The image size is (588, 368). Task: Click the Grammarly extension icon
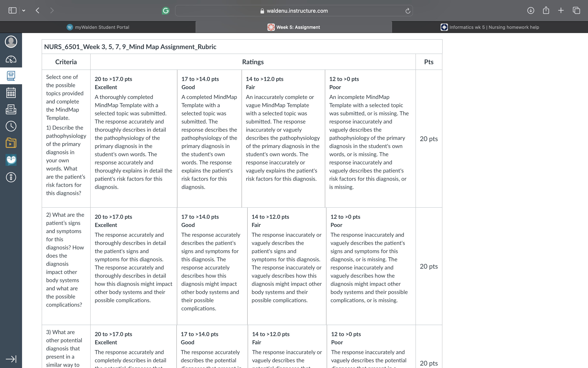(166, 10)
